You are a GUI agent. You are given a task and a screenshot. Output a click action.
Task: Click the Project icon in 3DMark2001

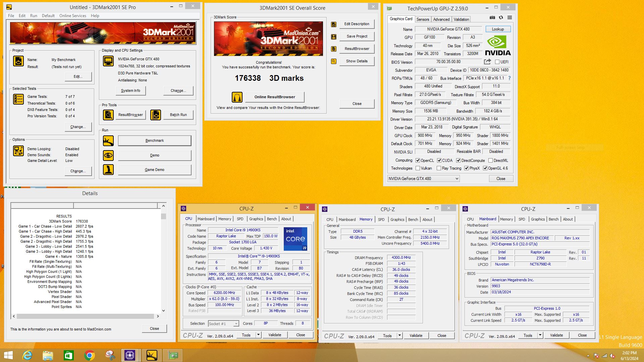(x=18, y=61)
